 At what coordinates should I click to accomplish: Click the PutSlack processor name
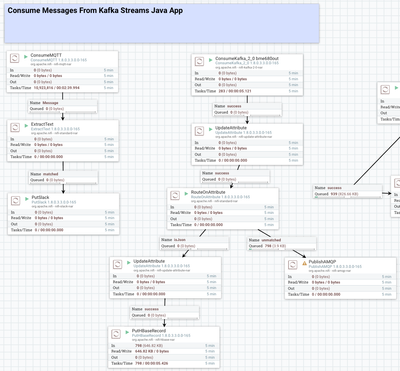tap(40, 197)
